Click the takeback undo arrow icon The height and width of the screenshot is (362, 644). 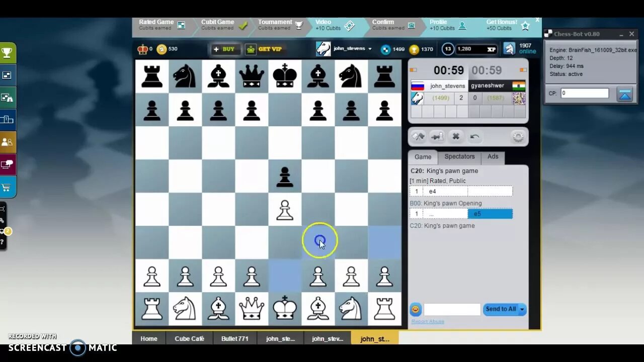pos(474,136)
